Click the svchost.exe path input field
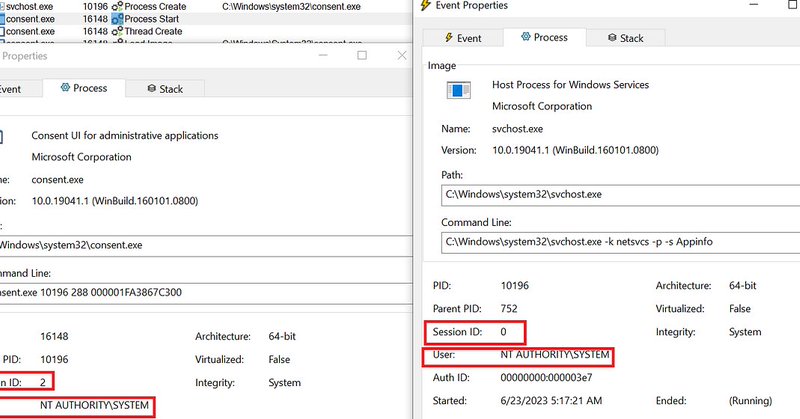Screen dimensions: 800x419 [x=620, y=195]
